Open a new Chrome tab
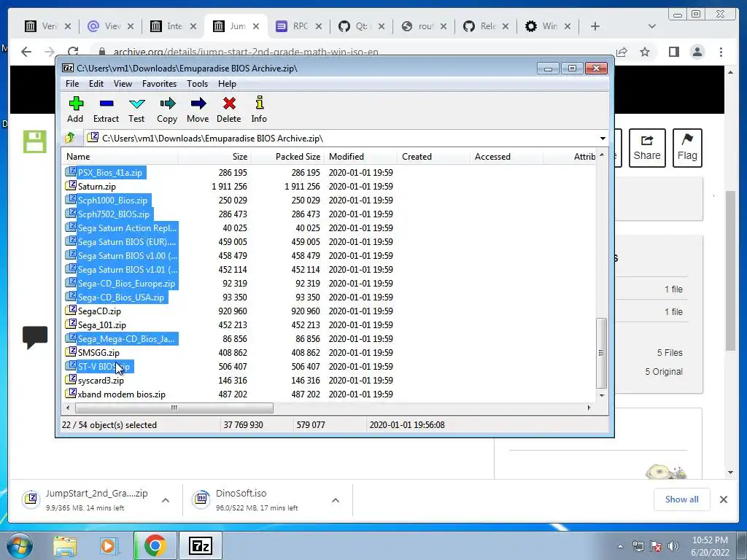This screenshot has width=747, height=560. [595, 26]
